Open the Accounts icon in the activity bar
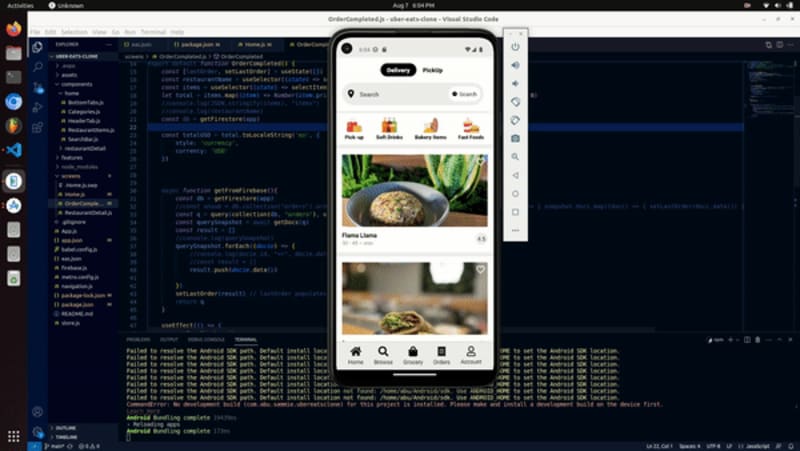The image size is (800, 451). pos(37,412)
